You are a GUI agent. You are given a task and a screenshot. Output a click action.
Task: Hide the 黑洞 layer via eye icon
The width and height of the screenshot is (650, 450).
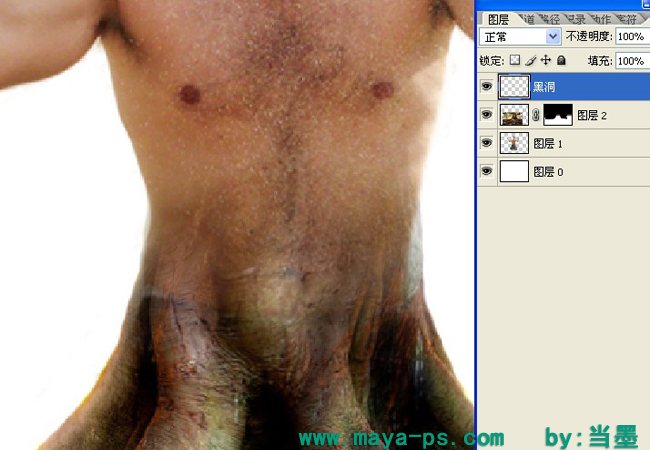click(487, 86)
